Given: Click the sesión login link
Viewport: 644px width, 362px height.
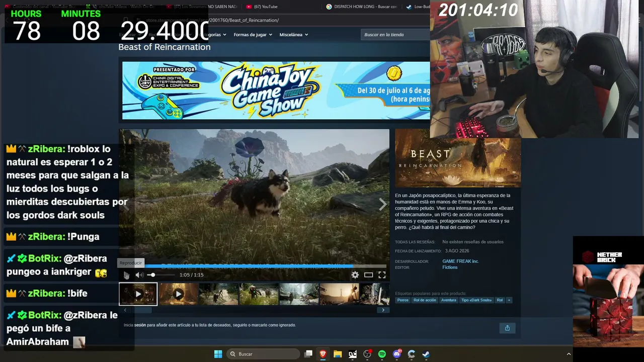Looking at the screenshot, I should (x=140, y=325).
